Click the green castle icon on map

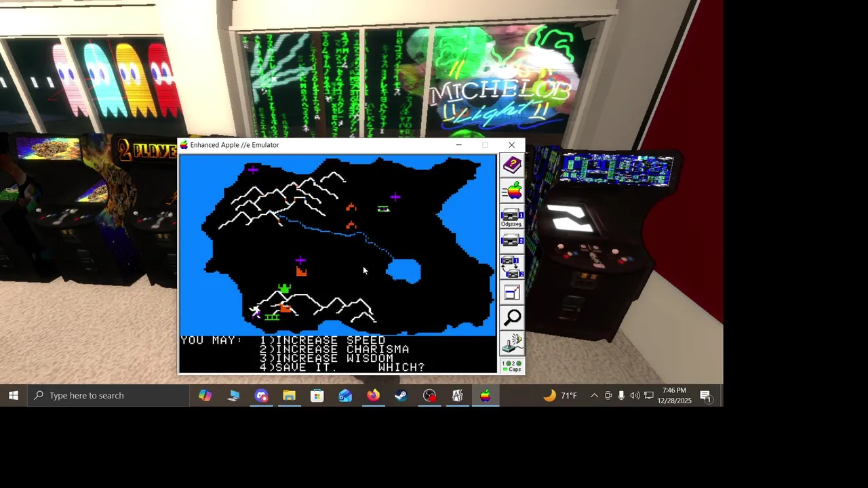(284, 289)
